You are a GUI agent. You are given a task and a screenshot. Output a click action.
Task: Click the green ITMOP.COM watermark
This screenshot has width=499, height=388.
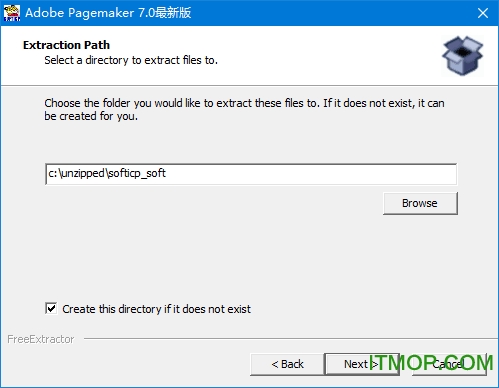(431, 363)
